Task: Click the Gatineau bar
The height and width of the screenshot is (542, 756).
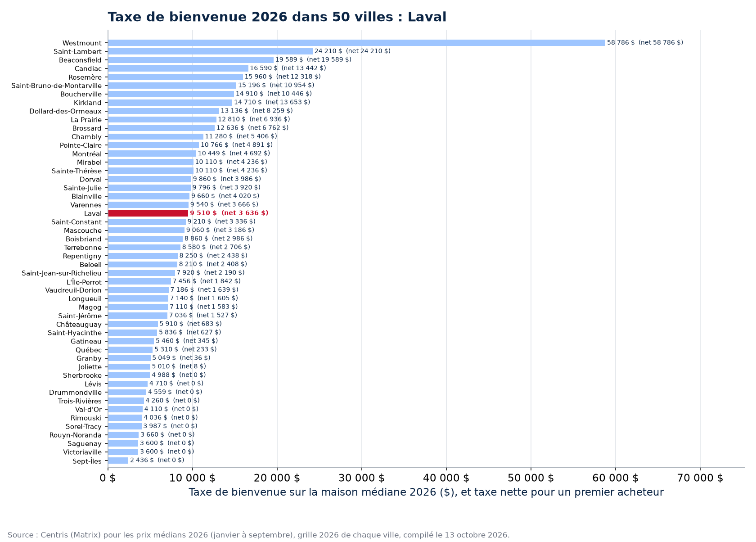Action: point(131,341)
